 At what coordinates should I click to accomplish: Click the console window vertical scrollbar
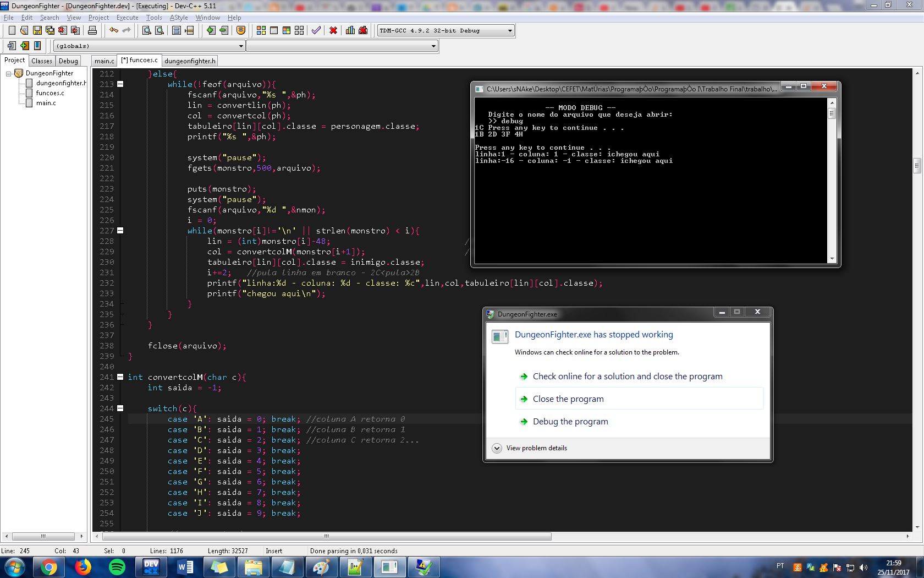(x=832, y=180)
